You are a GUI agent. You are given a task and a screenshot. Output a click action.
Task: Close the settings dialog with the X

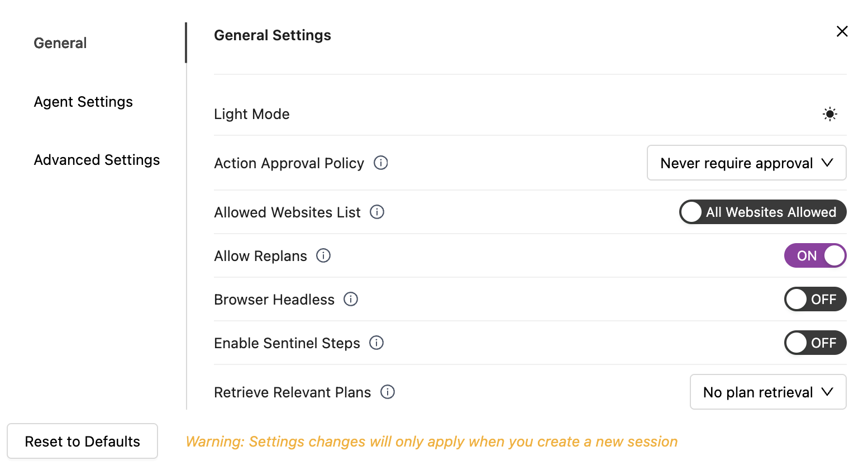coord(842,31)
